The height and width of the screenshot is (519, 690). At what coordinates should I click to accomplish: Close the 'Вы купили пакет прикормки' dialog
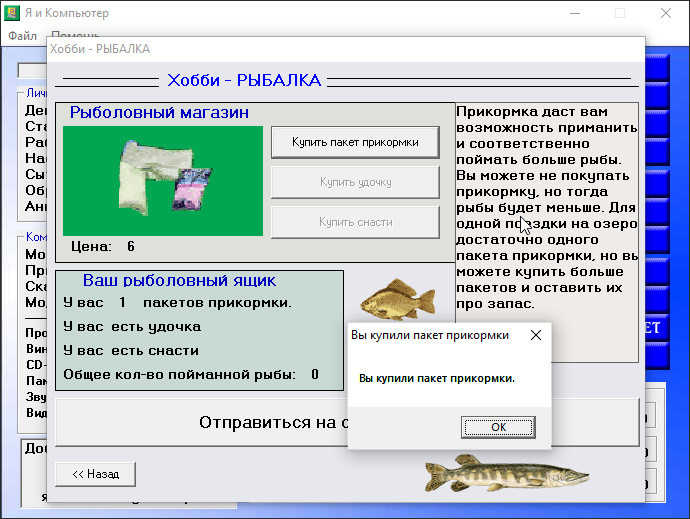536,335
